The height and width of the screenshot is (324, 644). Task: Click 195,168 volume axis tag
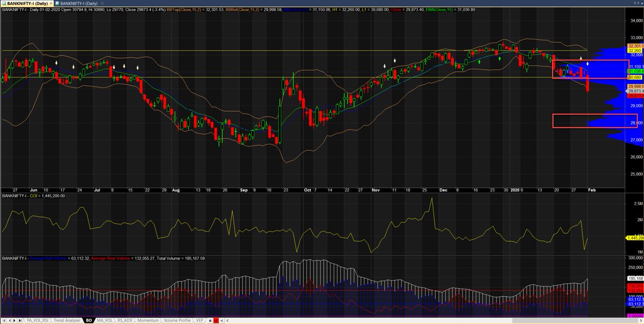click(634, 278)
